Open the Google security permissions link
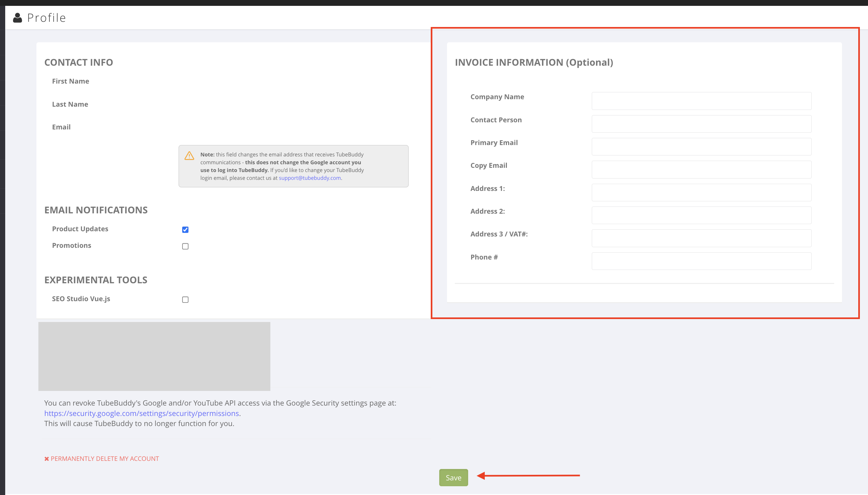Screen dimensions: 868x495 tap(142, 413)
